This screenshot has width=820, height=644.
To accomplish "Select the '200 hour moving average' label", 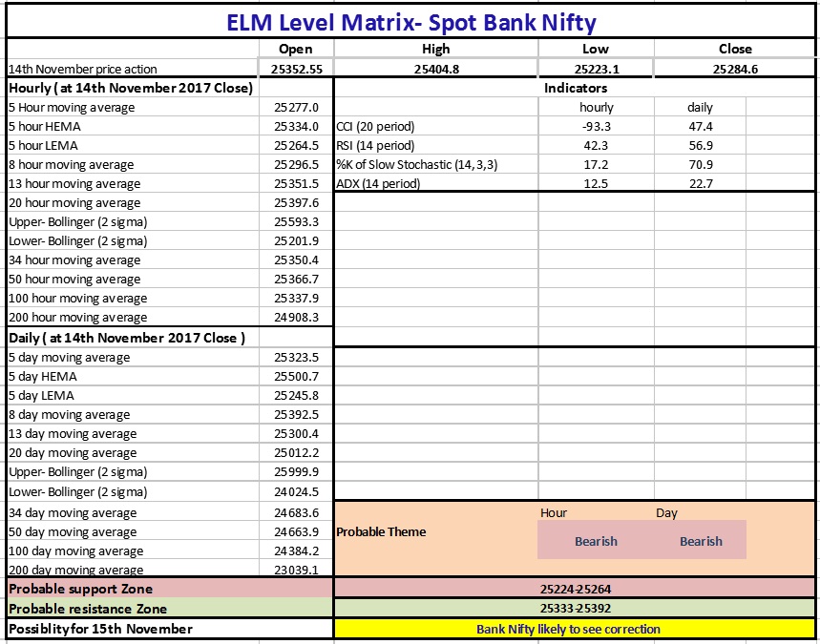I will pos(78,318).
